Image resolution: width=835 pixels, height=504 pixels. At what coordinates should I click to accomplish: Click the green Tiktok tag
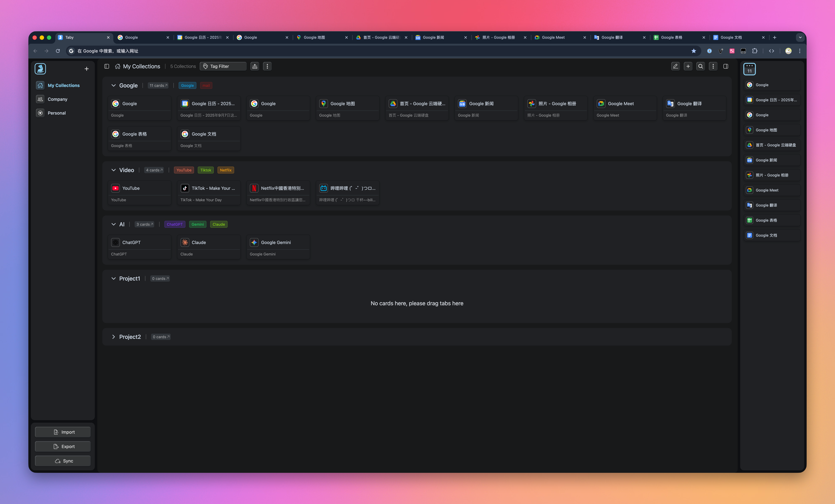coord(206,170)
